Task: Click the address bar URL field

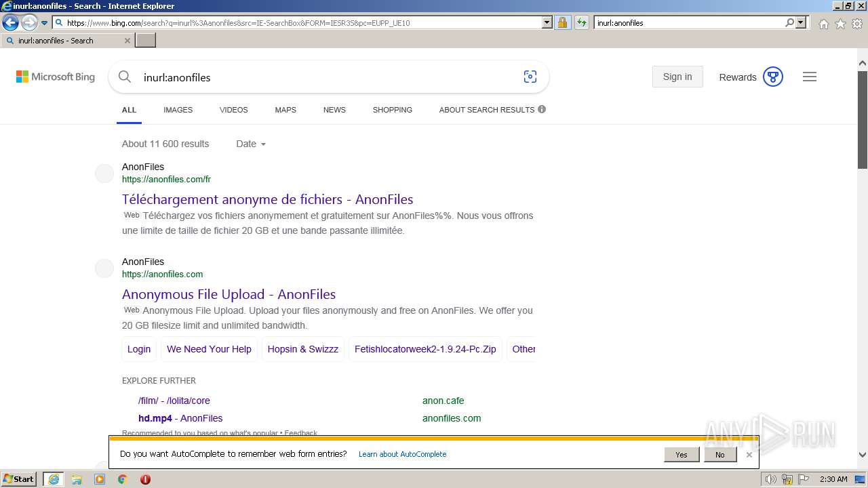Action: coord(298,22)
